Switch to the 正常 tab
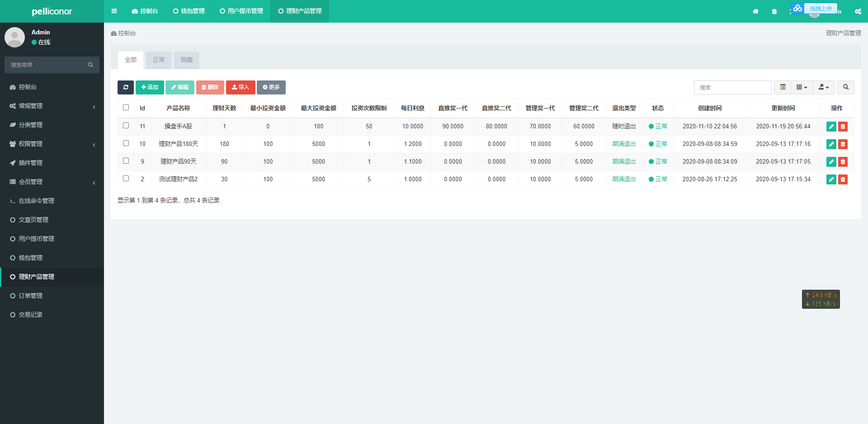The height and width of the screenshot is (424, 868). click(158, 60)
